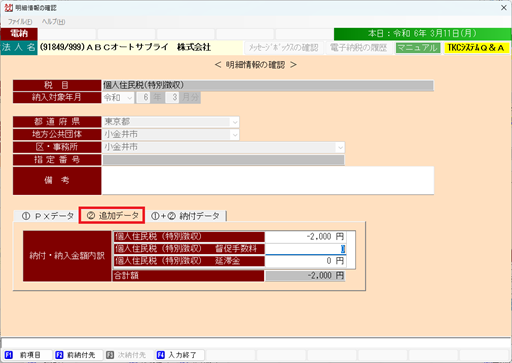
Task: Expand the 区・事務所 dropdown
Action: tap(340, 147)
